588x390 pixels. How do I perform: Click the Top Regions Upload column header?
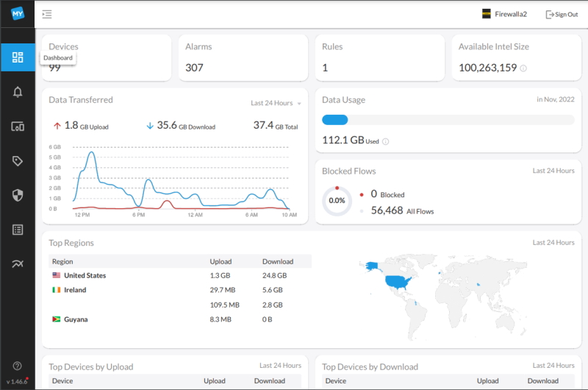click(220, 262)
